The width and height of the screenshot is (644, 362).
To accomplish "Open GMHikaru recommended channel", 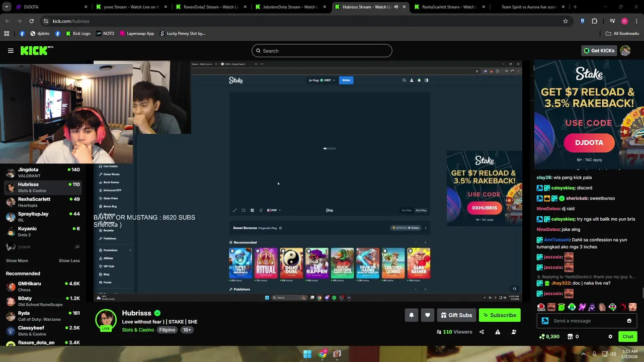I will (43, 287).
